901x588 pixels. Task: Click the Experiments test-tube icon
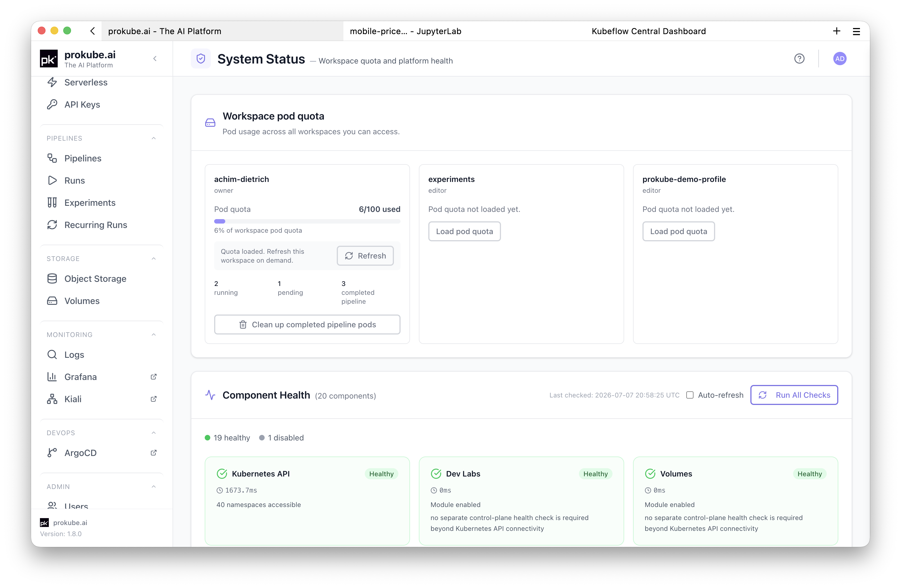coord(52,202)
